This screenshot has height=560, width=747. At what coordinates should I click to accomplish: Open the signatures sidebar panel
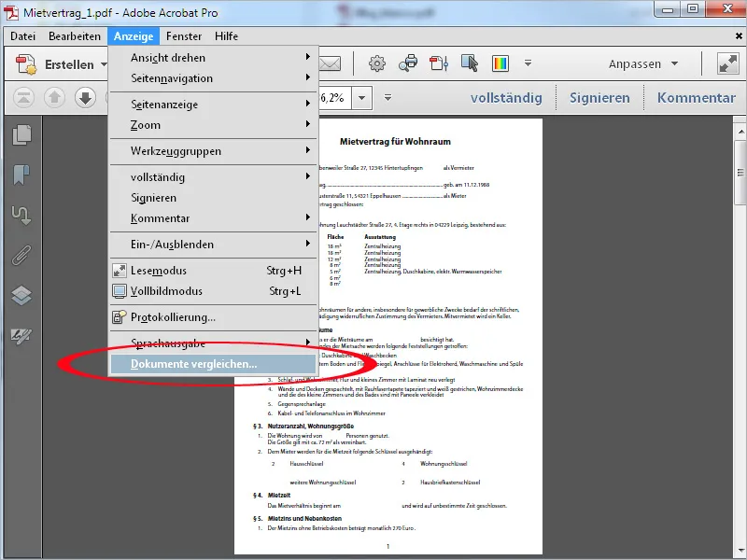[x=21, y=336]
